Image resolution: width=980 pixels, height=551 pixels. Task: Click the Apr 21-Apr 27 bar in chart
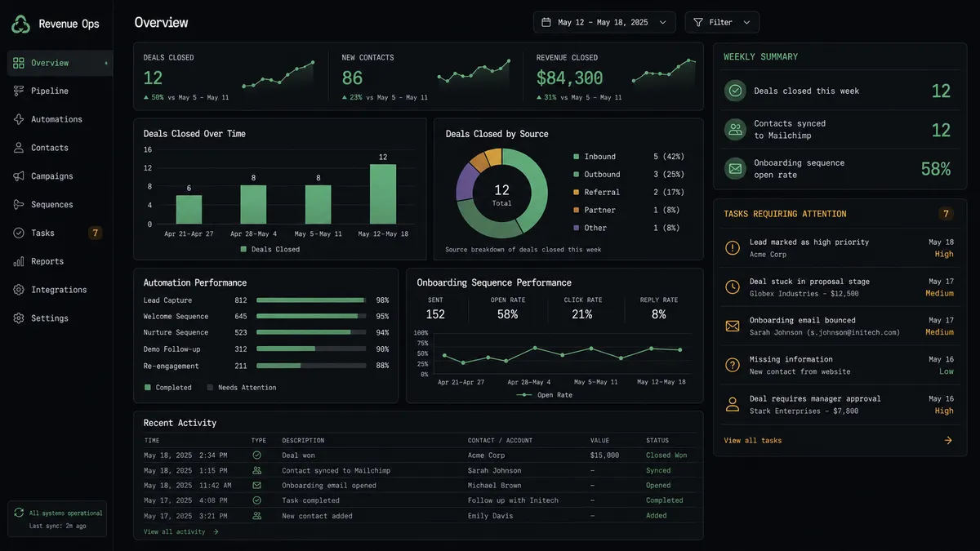coord(189,209)
